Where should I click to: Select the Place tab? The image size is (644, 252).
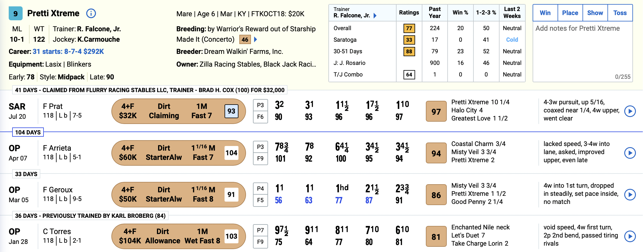coord(570,13)
